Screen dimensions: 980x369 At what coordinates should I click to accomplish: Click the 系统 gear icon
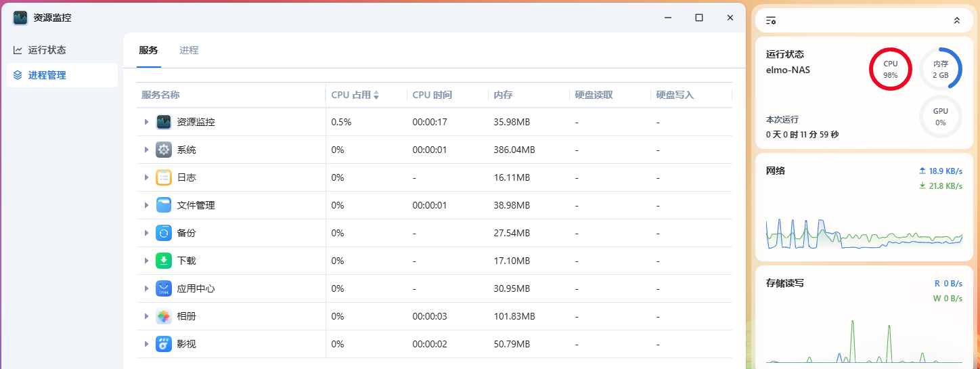pos(164,150)
